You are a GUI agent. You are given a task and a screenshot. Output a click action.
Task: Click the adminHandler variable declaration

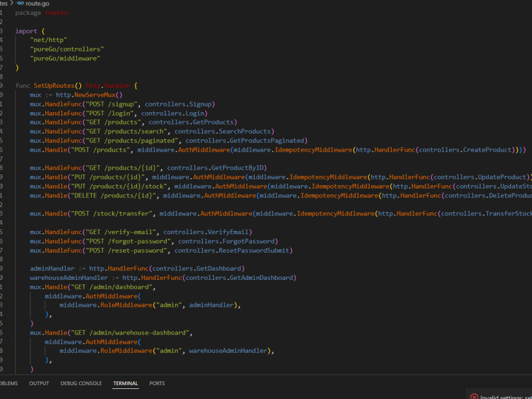pyautogui.click(x=52, y=269)
